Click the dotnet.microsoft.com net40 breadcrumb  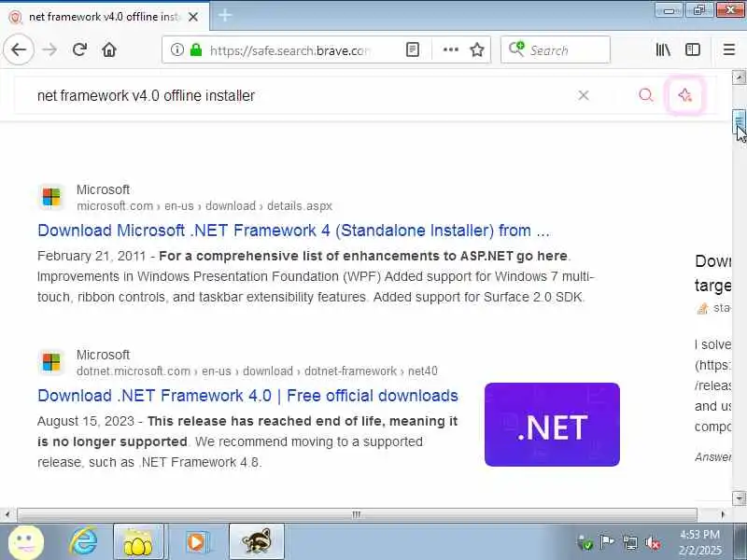coord(257,371)
